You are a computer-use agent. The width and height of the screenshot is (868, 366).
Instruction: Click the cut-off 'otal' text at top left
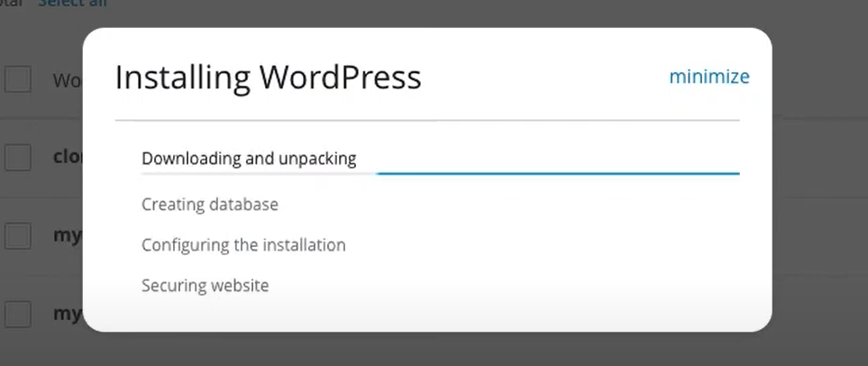point(11,3)
